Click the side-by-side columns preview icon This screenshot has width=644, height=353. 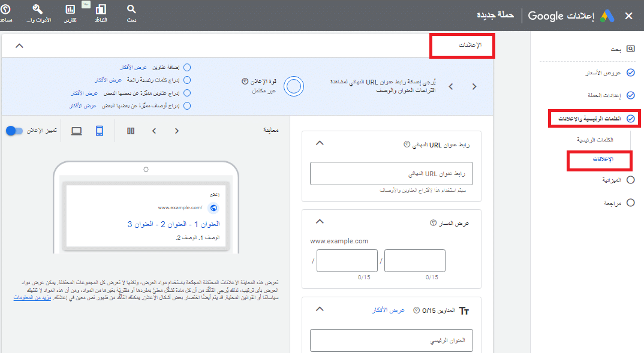[x=131, y=131]
